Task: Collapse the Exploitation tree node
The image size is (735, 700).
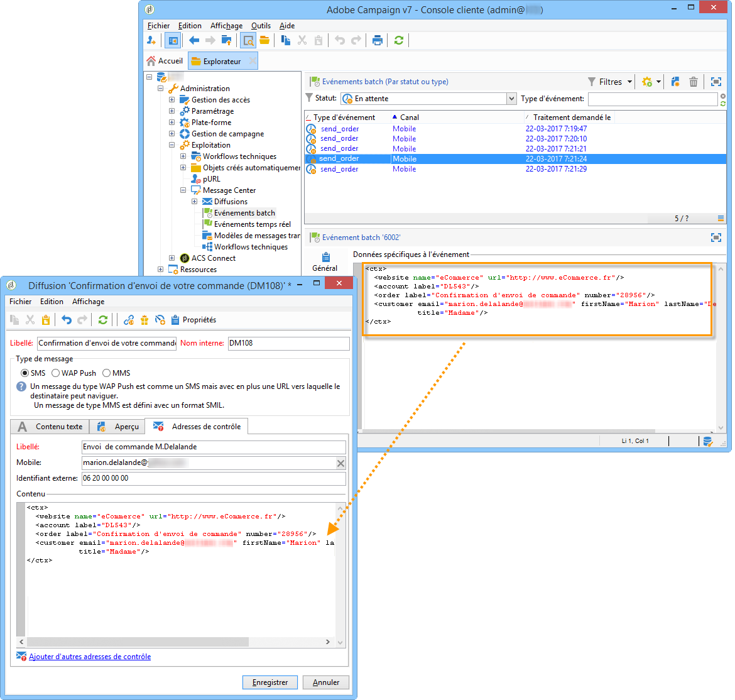Action: pyautogui.click(x=171, y=145)
